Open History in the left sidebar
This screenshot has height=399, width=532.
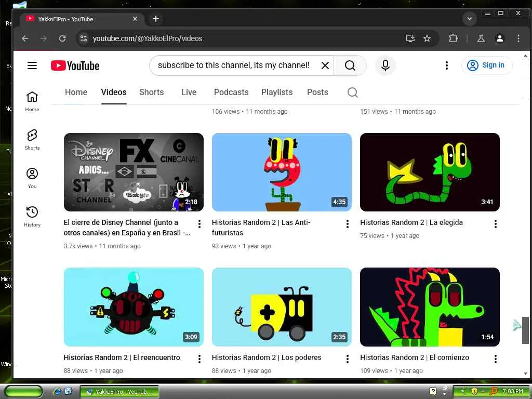point(32,216)
